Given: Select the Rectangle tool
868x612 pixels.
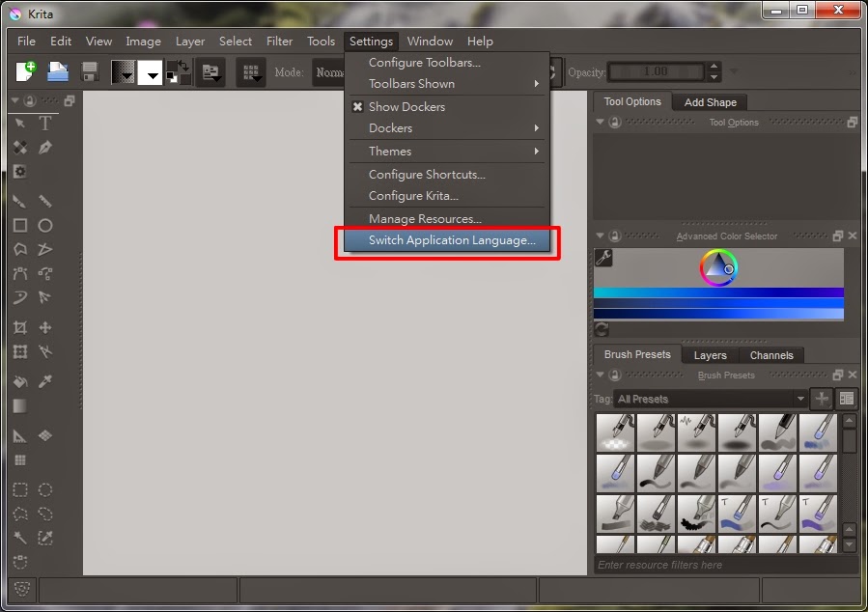Looking at the screenshot, I should point(20,225).
